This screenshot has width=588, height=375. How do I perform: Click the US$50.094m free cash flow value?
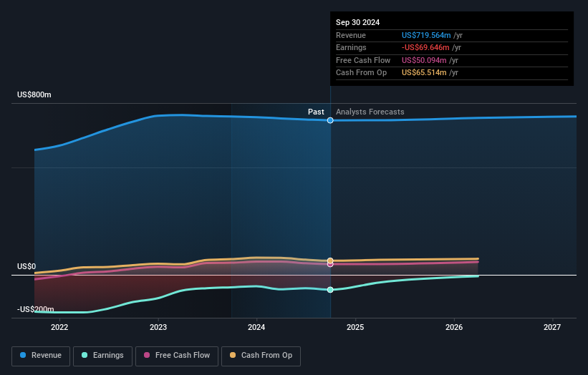[424, 60]
